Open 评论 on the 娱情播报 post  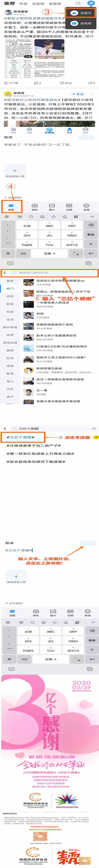coord(66,83)
